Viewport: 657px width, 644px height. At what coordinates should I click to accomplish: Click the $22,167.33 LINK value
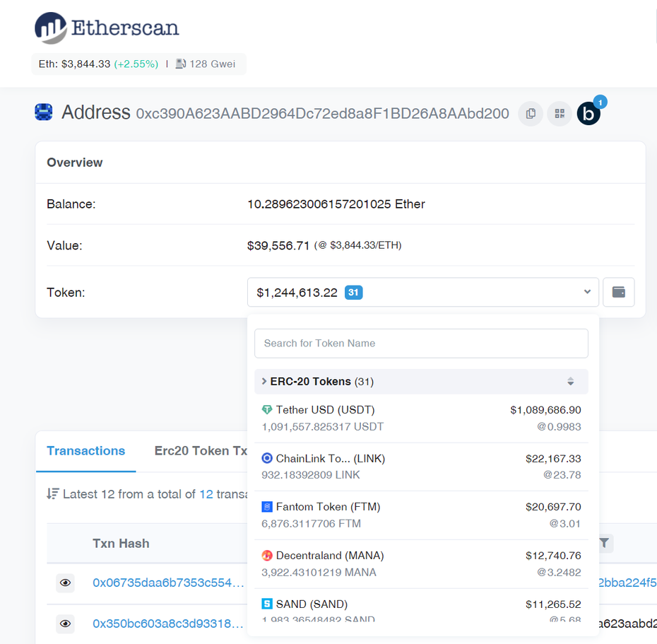click(x=553, y=459)
